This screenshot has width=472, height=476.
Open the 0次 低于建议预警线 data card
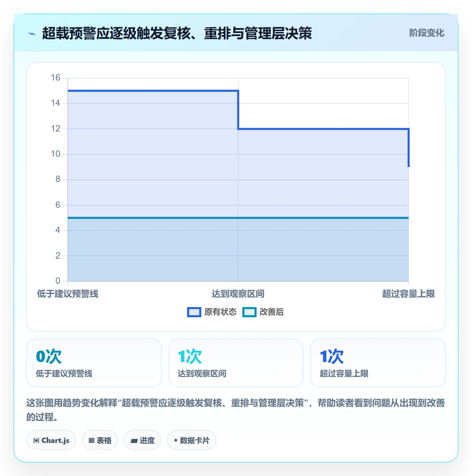(x=94, y=363)
